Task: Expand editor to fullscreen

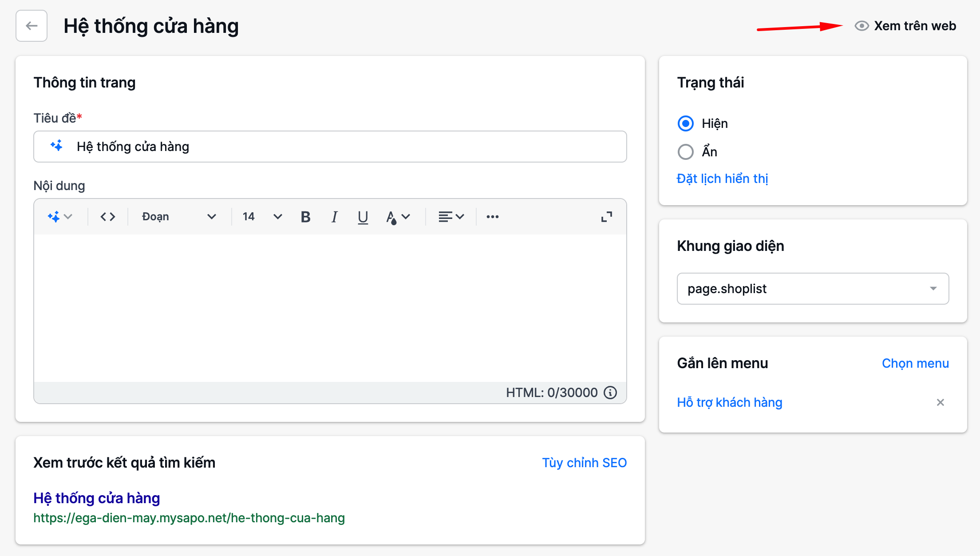Action: click(x=606, y=217)
